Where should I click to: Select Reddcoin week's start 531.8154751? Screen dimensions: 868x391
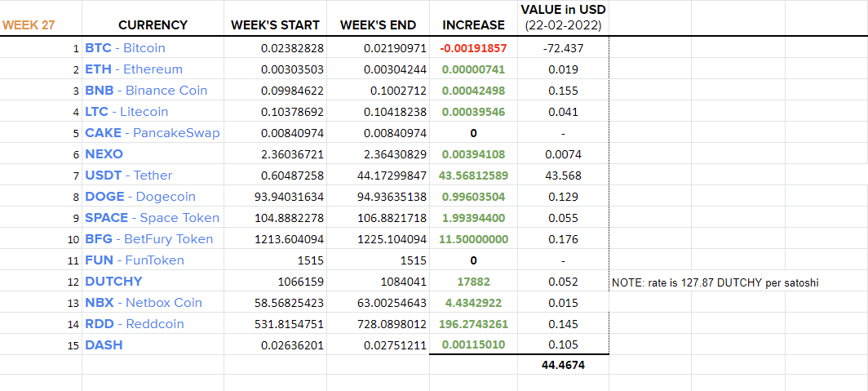tap(275, 324)
